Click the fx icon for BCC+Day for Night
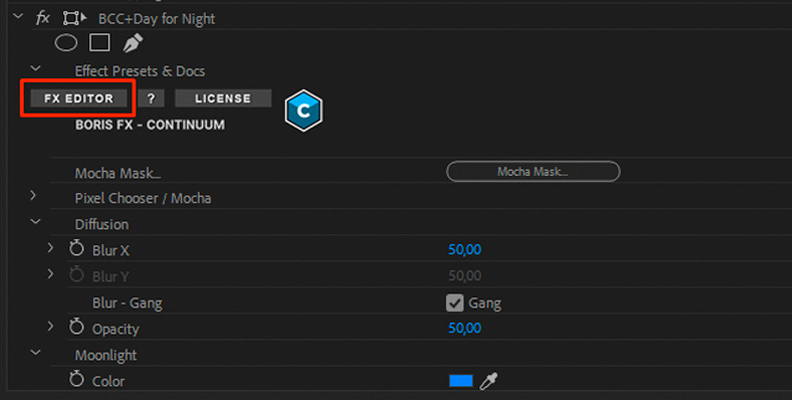Screen dimensions: 792x400 (x=43, y=18)
